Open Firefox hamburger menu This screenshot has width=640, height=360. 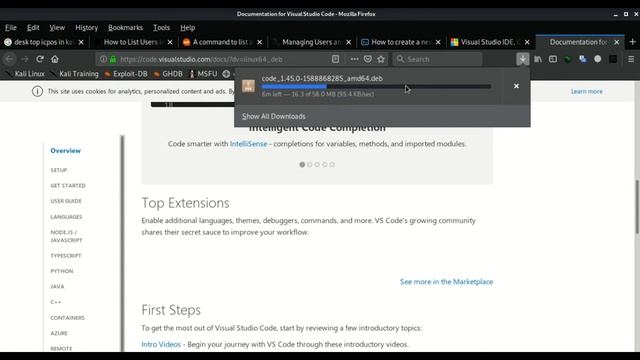coord(631,59)
